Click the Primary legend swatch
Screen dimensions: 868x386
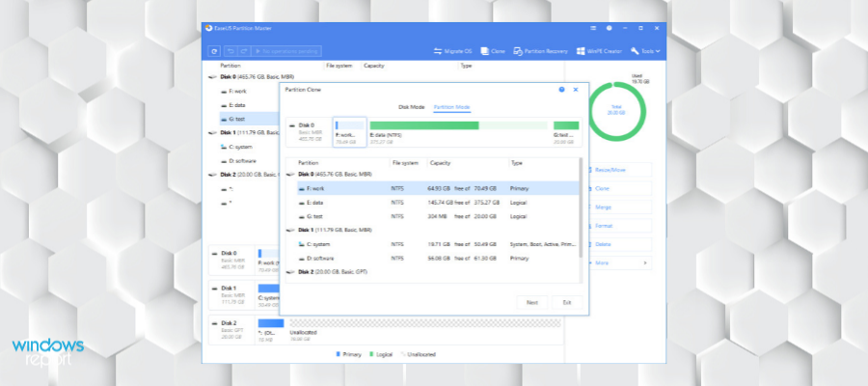(x=339, y=354)
